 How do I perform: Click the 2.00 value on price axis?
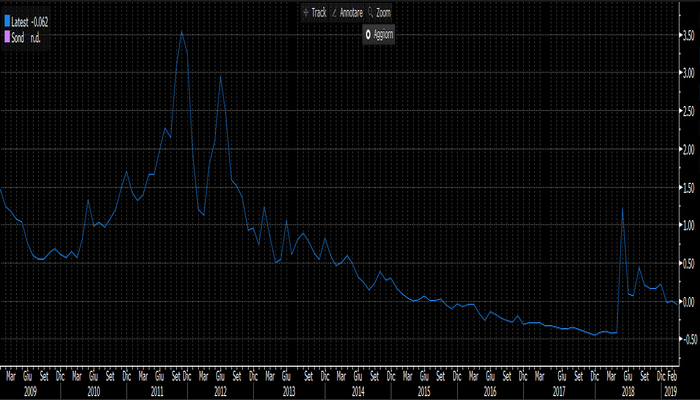click(687, 149)
